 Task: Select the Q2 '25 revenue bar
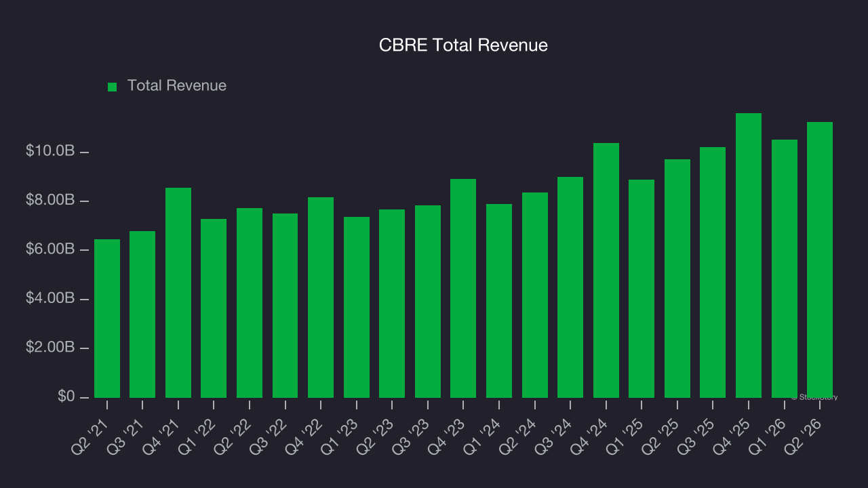click(677, 279)
